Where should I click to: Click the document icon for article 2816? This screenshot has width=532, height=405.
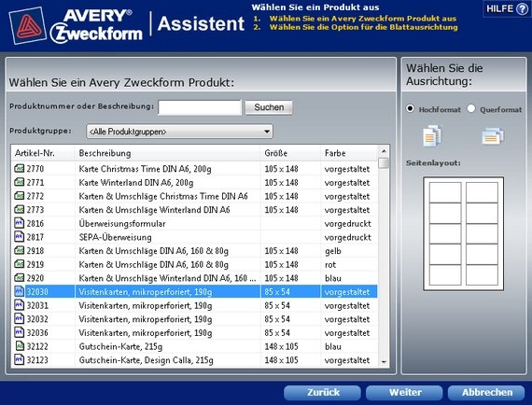pyautogui.click(x=20, y=223)
